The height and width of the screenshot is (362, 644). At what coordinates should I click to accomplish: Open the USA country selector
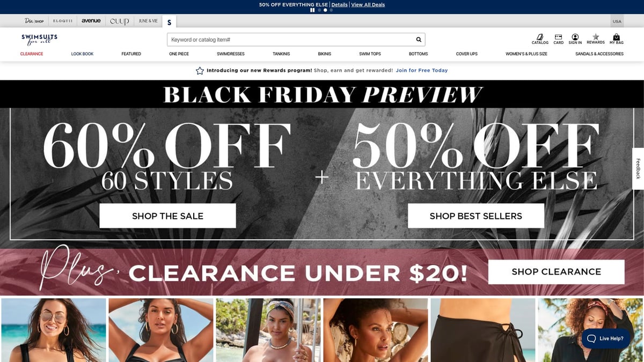[x=617, y=21]
